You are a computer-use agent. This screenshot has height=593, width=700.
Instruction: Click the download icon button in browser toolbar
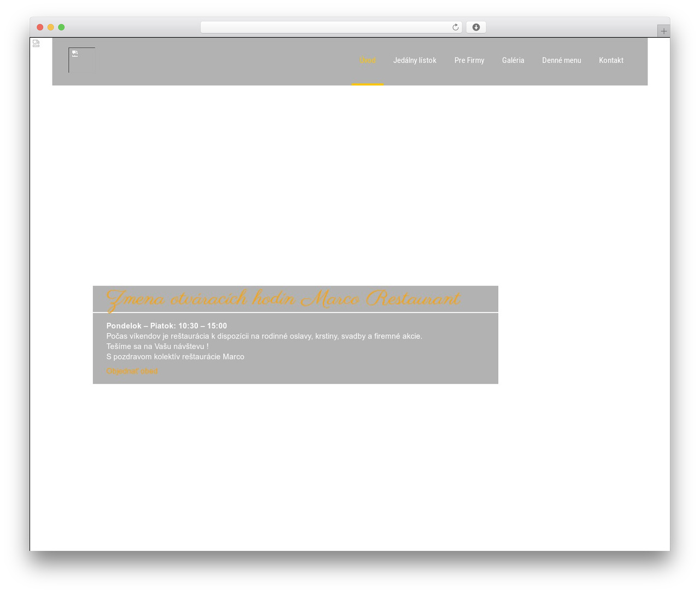pyautogui.click(x=476, y=27)
